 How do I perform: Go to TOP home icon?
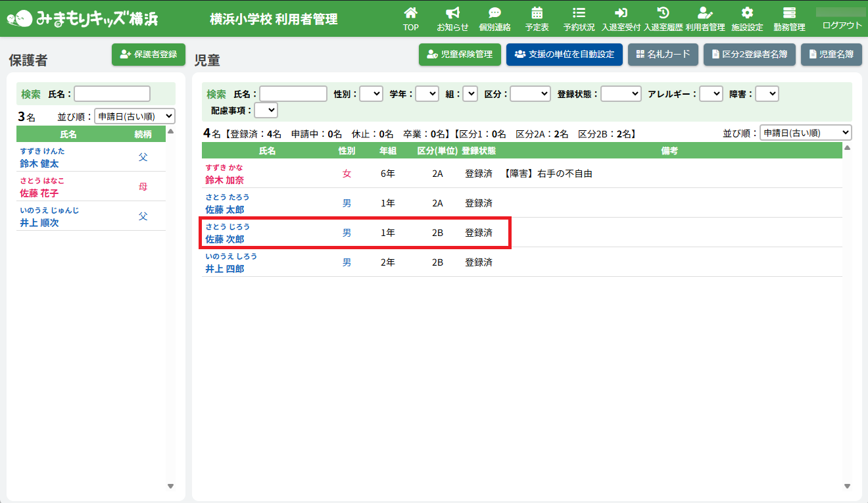(410, 13)
